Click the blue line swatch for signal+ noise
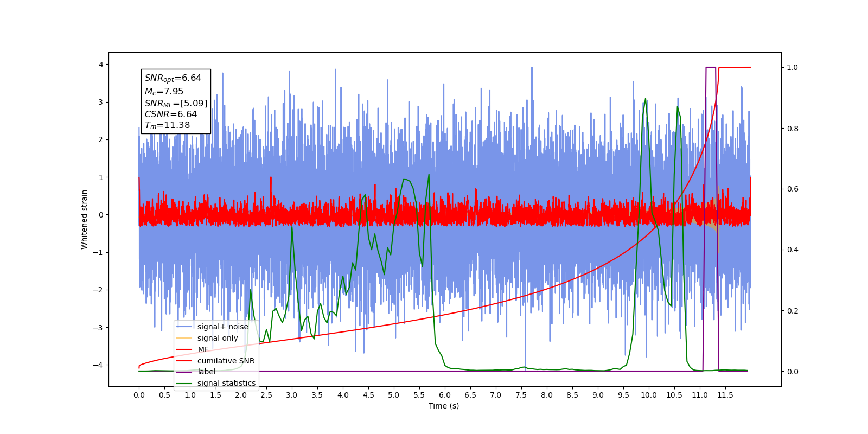This screenshot has height=434, width=868. [184, 327]
